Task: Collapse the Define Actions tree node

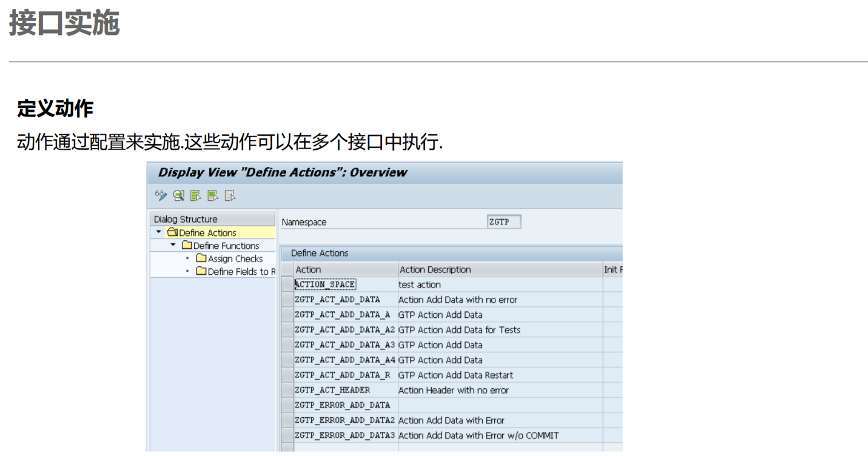Action: [x=158, y=232]
